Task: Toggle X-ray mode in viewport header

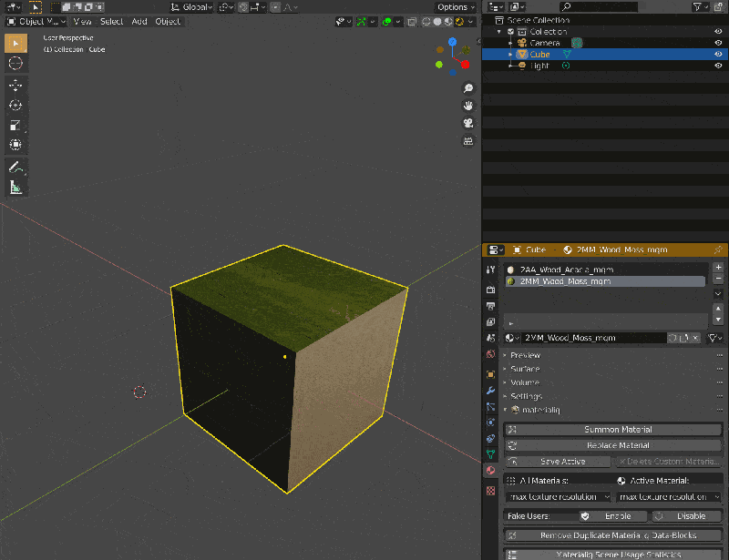Action: point(412,21)
